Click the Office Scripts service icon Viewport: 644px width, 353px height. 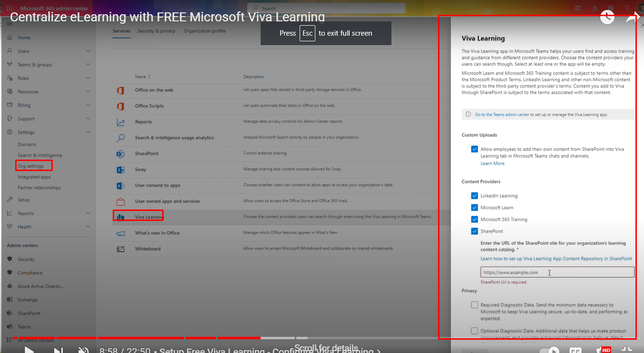[x=120, y=106]
